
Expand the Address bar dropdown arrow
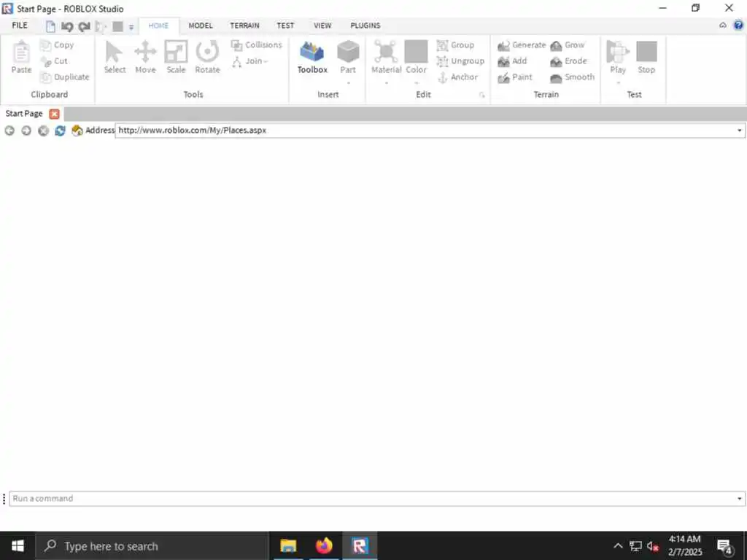740,131
